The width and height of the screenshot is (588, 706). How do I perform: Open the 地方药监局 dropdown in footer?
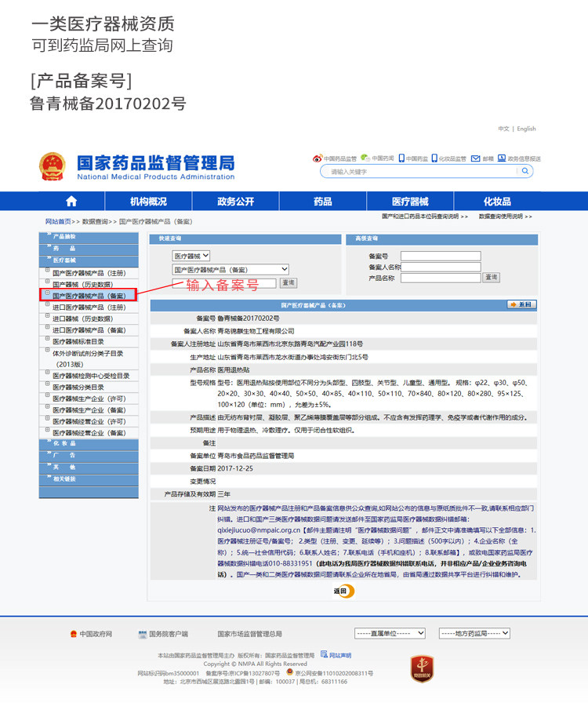coord(474,633)
